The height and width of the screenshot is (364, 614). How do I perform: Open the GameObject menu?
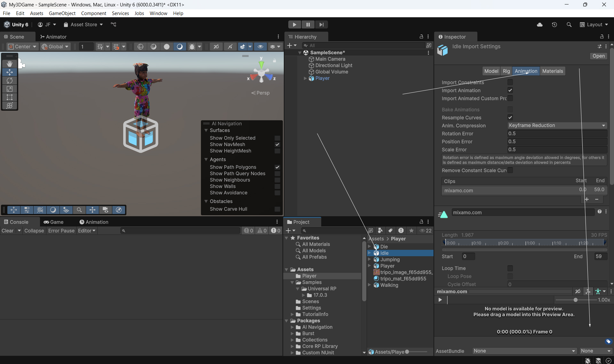62,13
